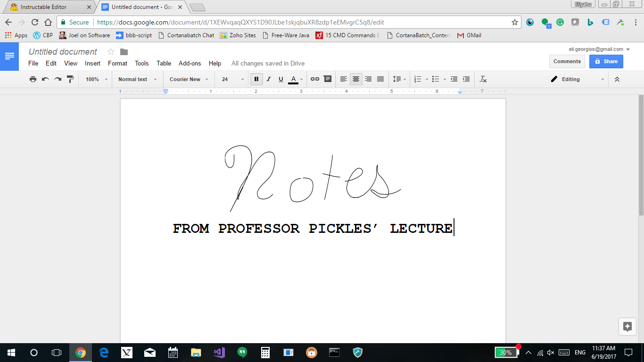Set justified text alignment

pyautogui.click(x=380, y=79)
